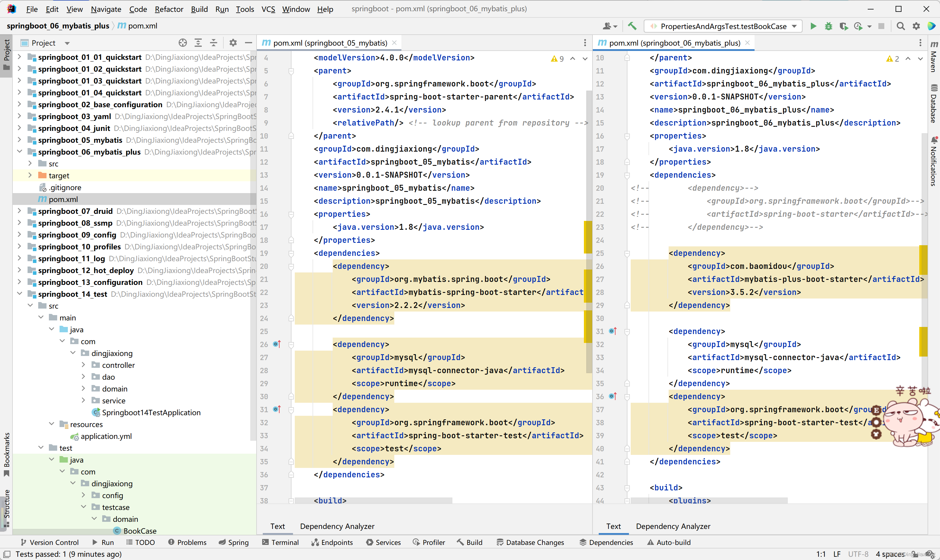940x560 pixels.
Task: Toggle the tool window quick access button at bottom-left
Action: 7,554
